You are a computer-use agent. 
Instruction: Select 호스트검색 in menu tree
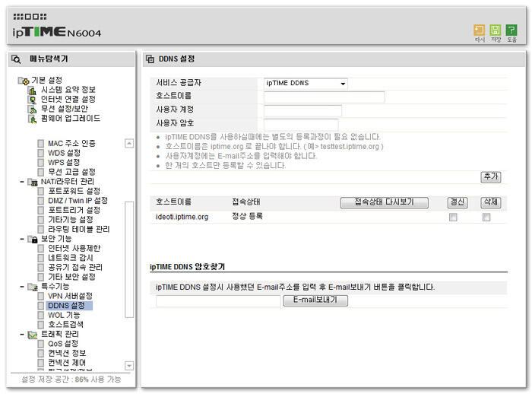(x=65, y=324)
